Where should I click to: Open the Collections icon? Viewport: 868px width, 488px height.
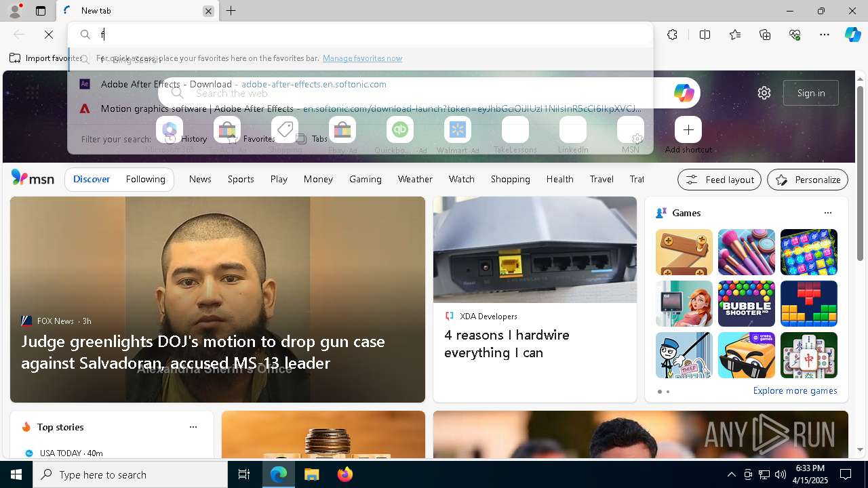tap(765, 35)
